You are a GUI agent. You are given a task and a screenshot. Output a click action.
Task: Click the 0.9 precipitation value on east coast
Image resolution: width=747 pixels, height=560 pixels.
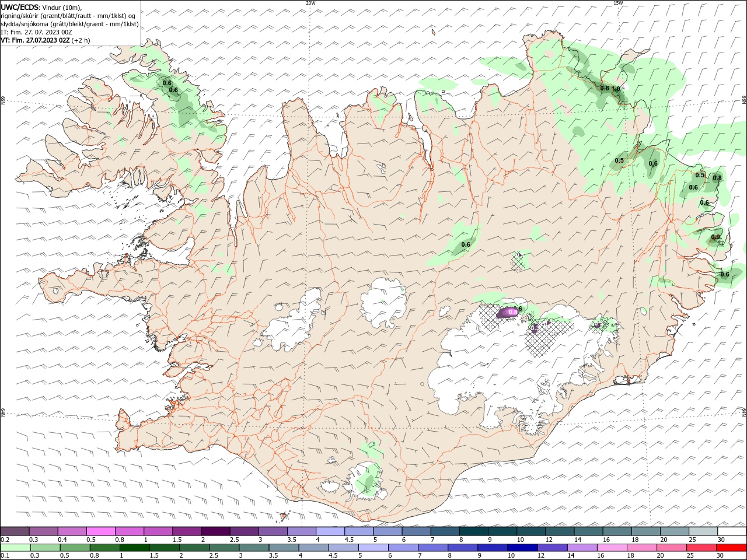(x=715, y=237)
